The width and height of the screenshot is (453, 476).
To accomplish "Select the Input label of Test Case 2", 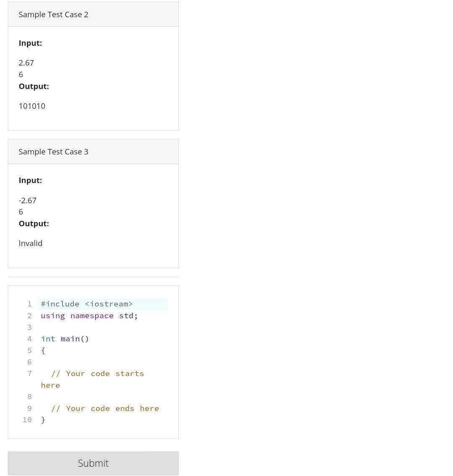I will tap(30, 42).
